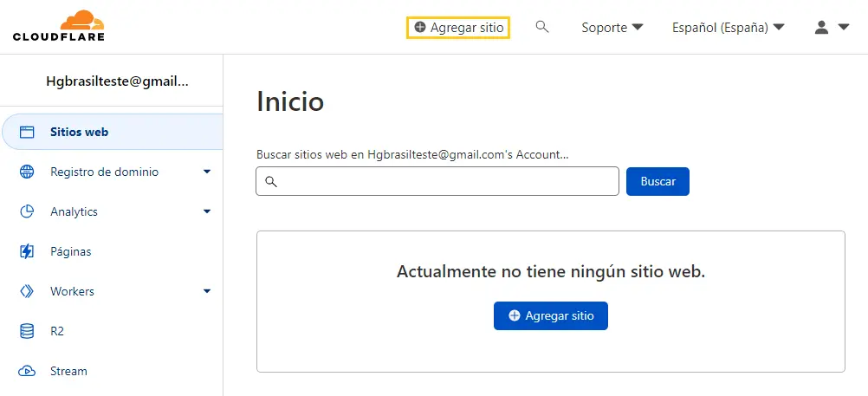Expand the Registro de dominio submenu arrow

[207, 172]
